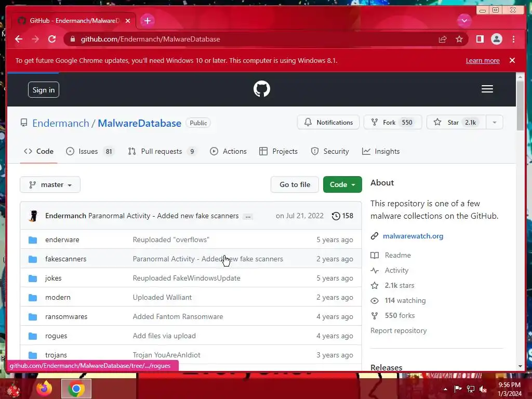The image size is (532, 399).
Task: Click the share page icon in address bar
Action: click(443, 39)
